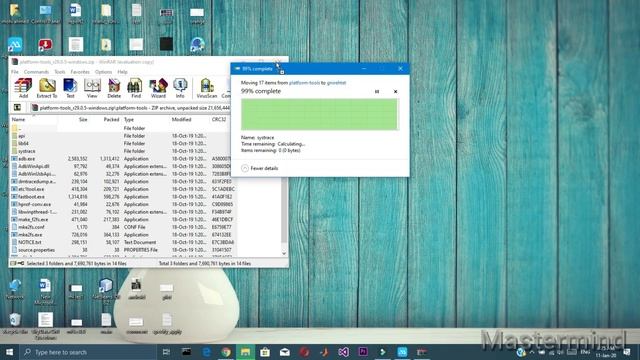Viewport: 640px width, 360px height.
Task: Click the Network desktop icon
Action: click(15, 289)
